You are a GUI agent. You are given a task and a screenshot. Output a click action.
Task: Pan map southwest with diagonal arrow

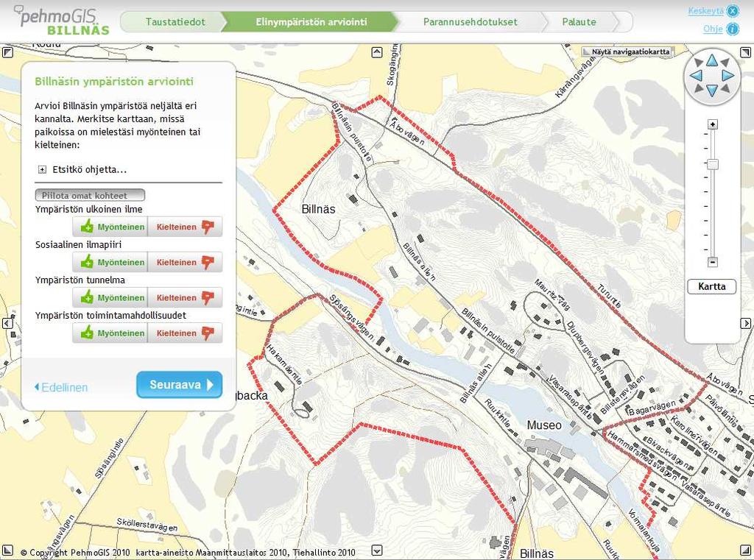tap(699, 88)
